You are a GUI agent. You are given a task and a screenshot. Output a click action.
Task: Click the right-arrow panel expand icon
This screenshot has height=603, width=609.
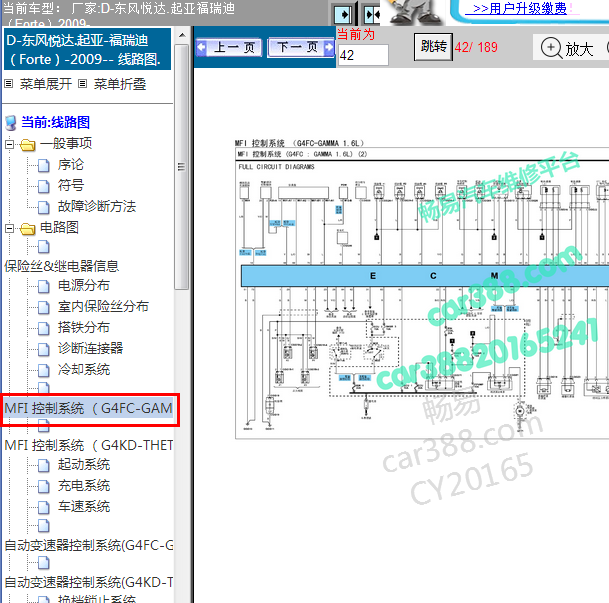(x=343, y=15)
